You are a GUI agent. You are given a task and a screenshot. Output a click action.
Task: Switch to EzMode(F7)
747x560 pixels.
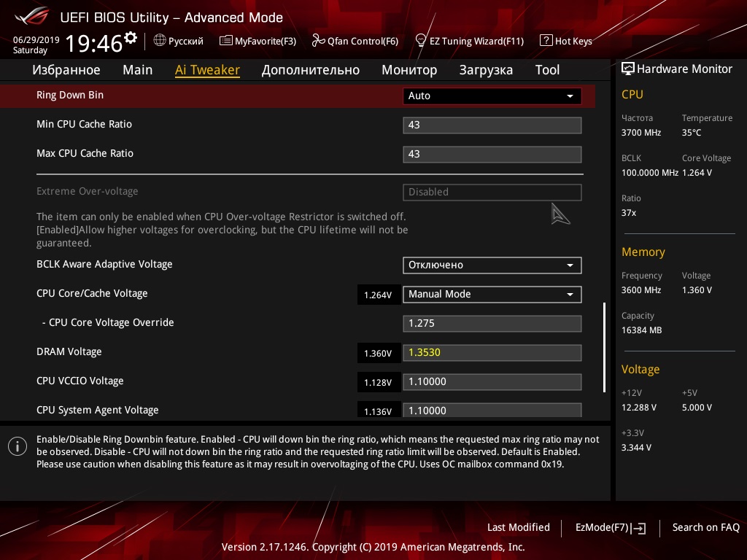611,528
